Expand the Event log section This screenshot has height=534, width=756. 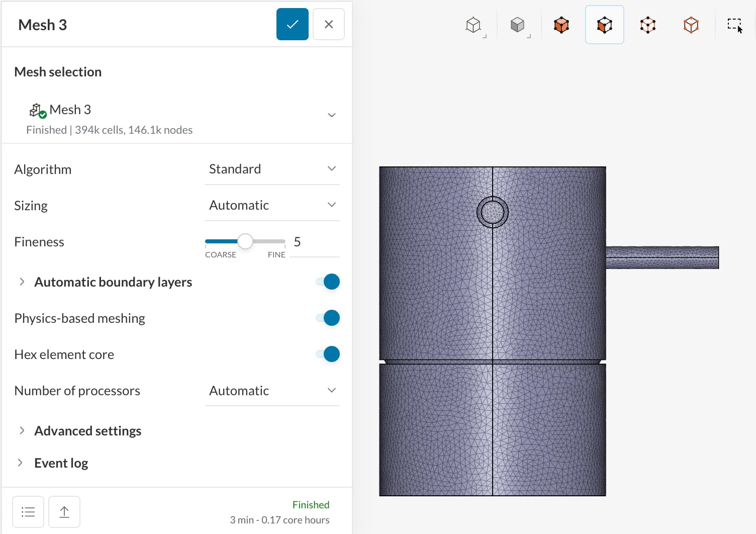(61, 463)
